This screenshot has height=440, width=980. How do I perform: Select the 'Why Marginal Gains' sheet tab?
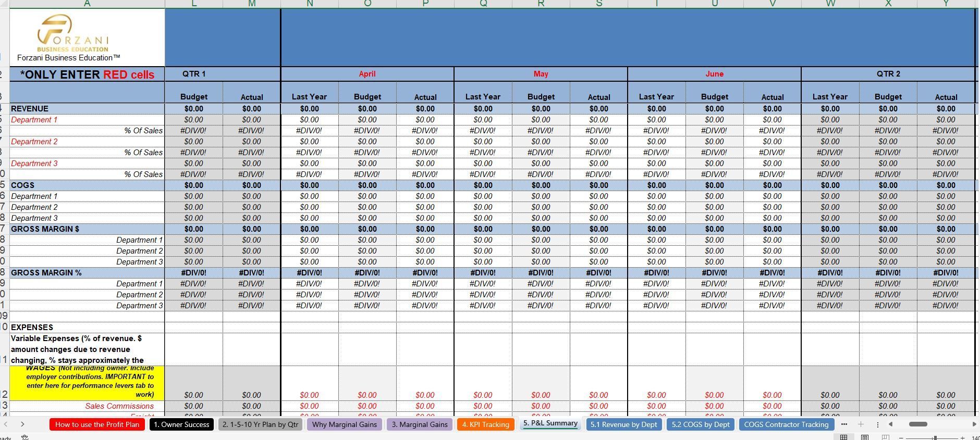[345, 424]
